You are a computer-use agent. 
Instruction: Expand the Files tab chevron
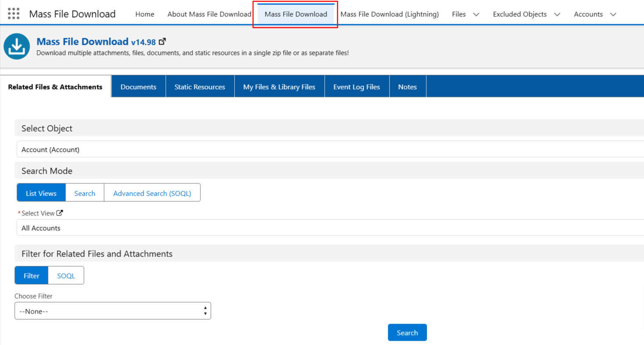point(476,14)
